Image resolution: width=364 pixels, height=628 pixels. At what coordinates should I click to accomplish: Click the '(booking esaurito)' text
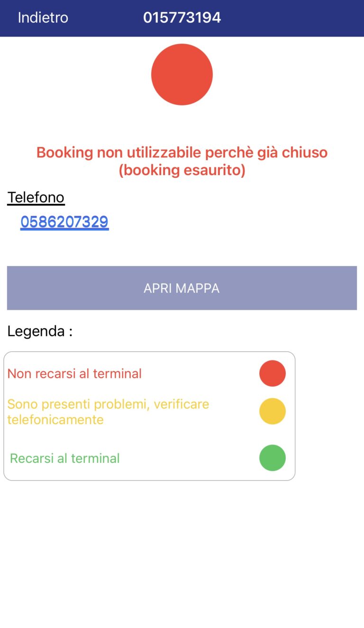click(x=182, y=170)
